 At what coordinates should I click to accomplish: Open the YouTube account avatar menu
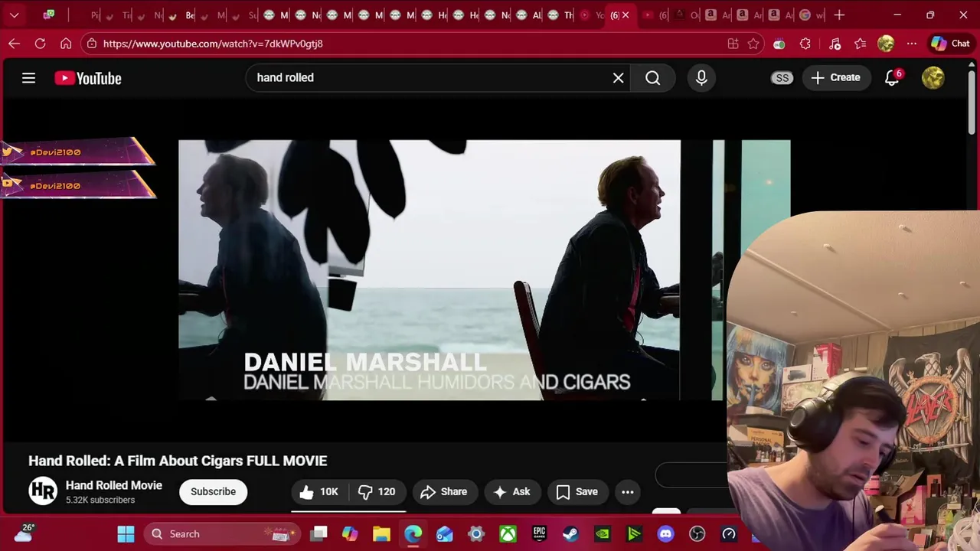click(x=933, y=77)
